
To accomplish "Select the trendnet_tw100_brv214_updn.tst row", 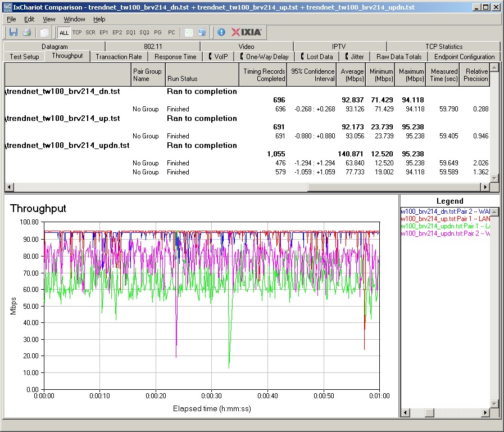I will click(x=247, y=145).
